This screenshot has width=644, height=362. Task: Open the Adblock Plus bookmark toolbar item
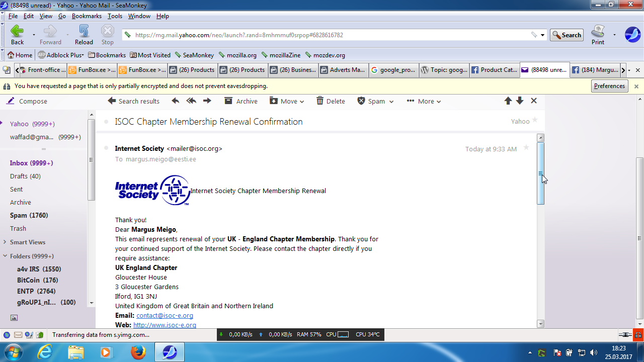point(60,55)
